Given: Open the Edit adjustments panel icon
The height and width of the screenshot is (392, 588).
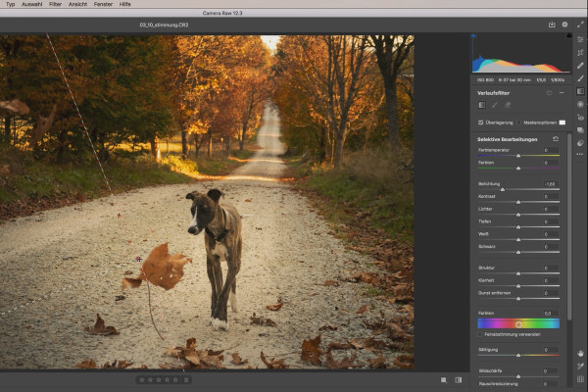Looking at the screenshot, I should click(580, 39).
